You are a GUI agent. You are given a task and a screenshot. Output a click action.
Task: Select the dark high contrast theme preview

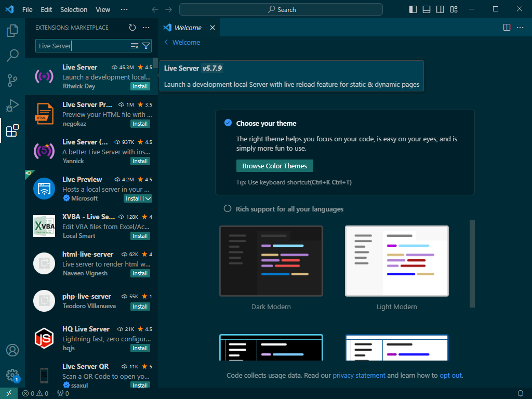tap(271, 348)
